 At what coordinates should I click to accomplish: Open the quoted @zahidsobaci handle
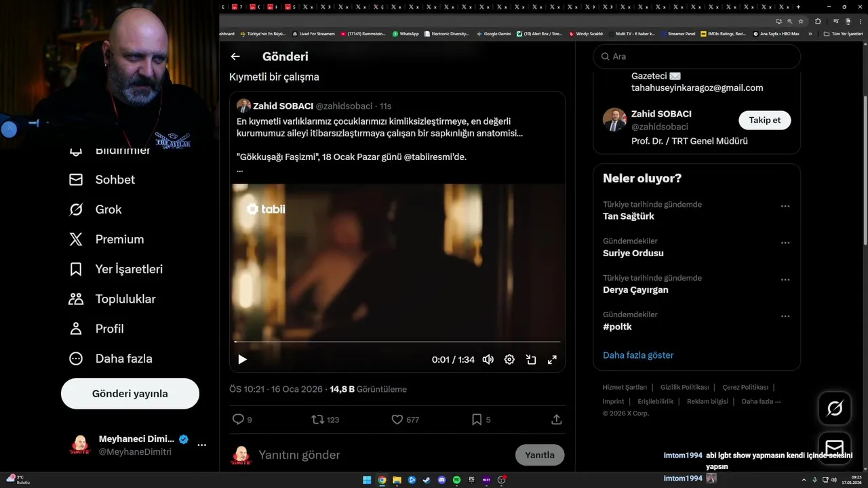(344, 106)
